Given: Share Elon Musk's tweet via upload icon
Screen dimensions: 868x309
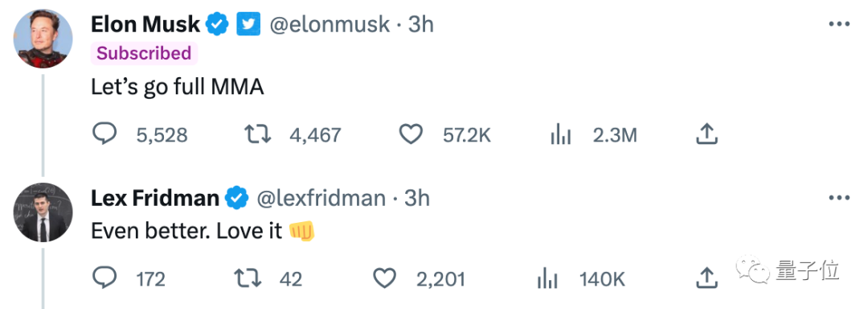Looking at the screenshot, I should 706,134.
